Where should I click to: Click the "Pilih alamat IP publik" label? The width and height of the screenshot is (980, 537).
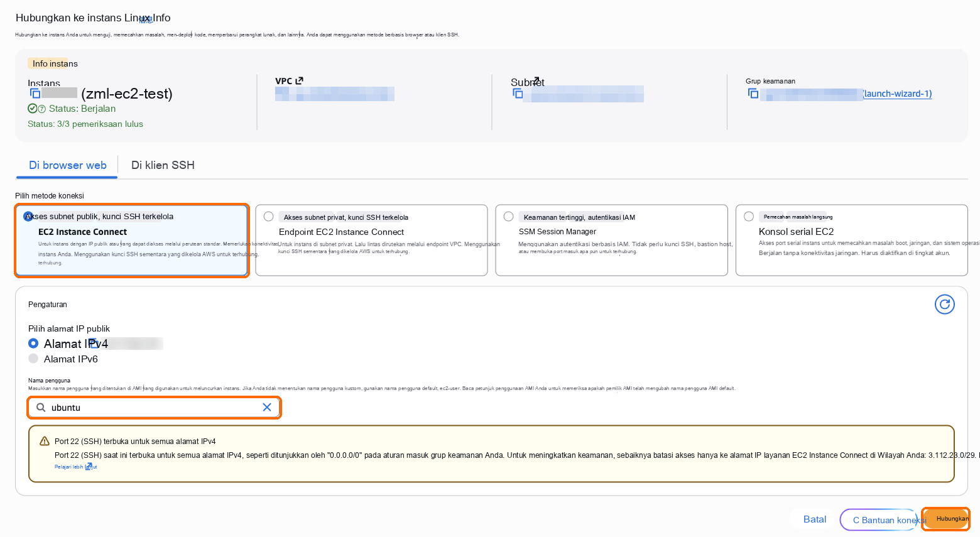(x=69, y=328)
